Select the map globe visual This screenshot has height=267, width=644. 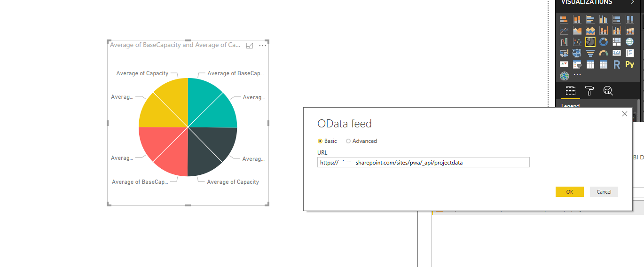630,42
